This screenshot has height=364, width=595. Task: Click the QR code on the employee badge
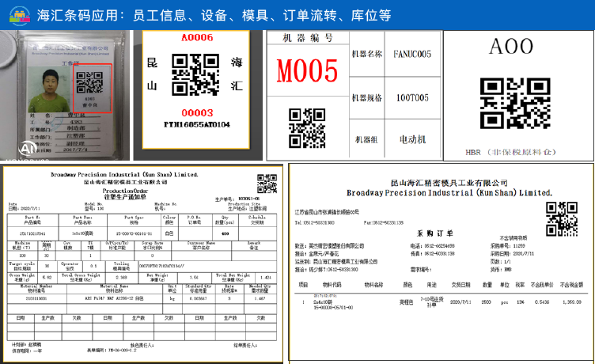click(89, 82)
